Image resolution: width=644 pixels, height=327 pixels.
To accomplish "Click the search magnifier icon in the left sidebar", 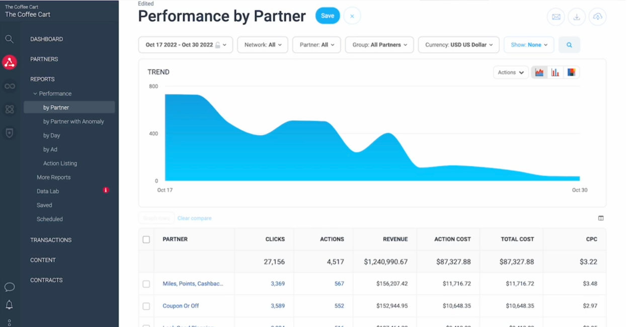I will click(9, 39).
